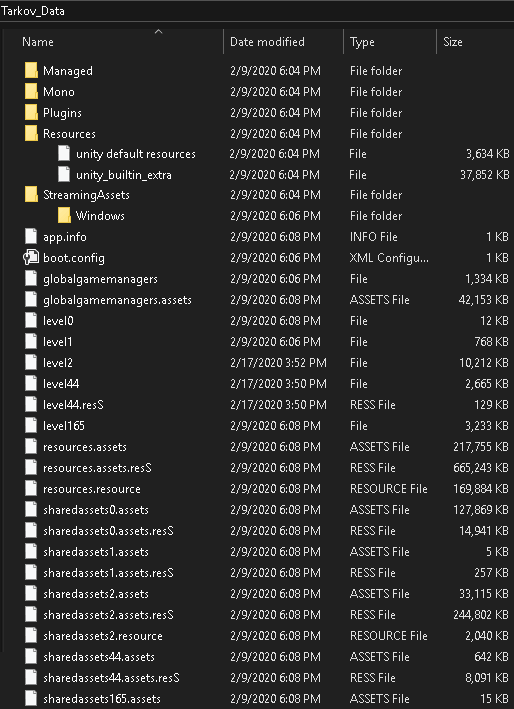Click the level44.resS file icon
Viewport: 514px width, 709px height.
pos(31,405)
